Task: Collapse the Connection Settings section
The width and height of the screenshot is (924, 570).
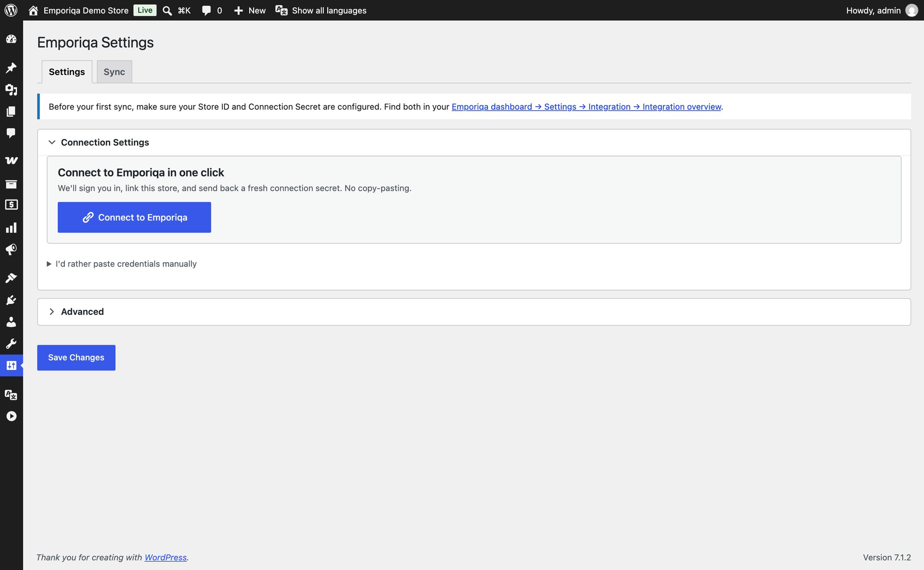Action: click(474, 142)
